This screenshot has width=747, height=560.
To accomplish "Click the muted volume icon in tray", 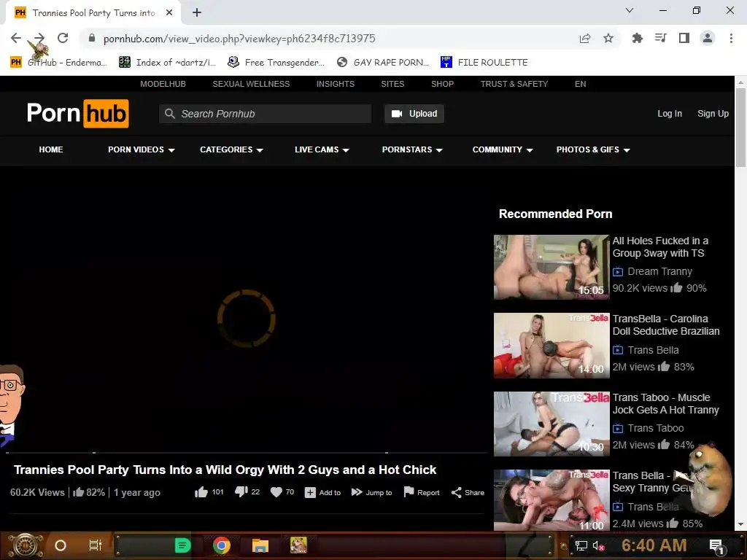I will (598, 545).
